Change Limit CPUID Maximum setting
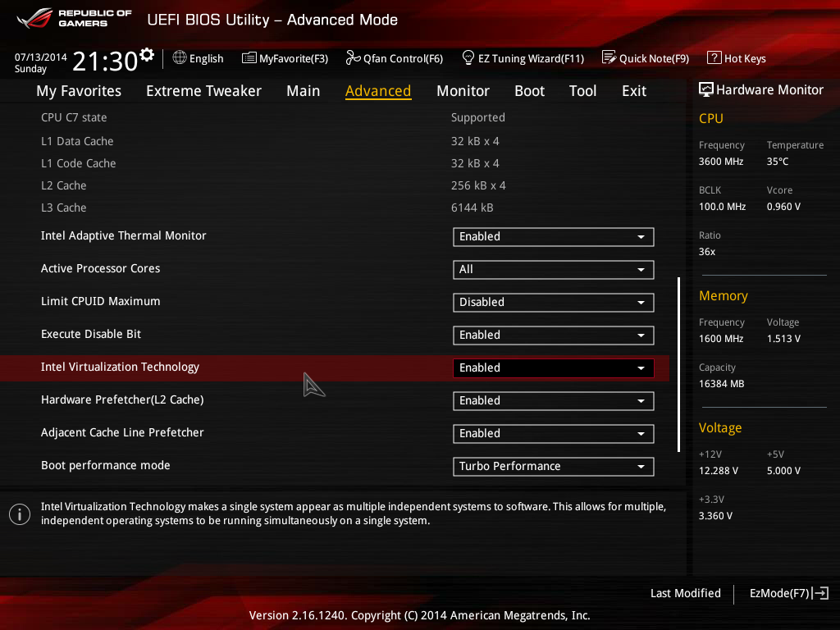Screen dimensions: 840x630 553,303
